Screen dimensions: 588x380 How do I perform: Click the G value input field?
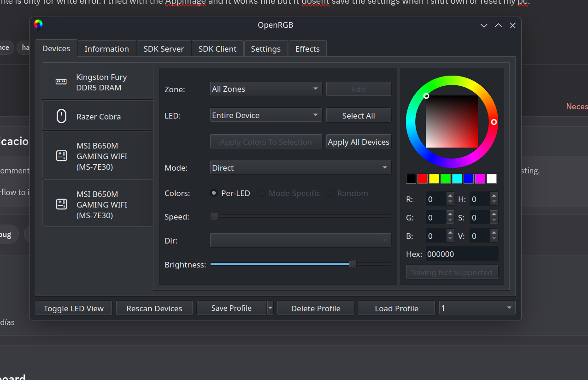click(436, 218)
